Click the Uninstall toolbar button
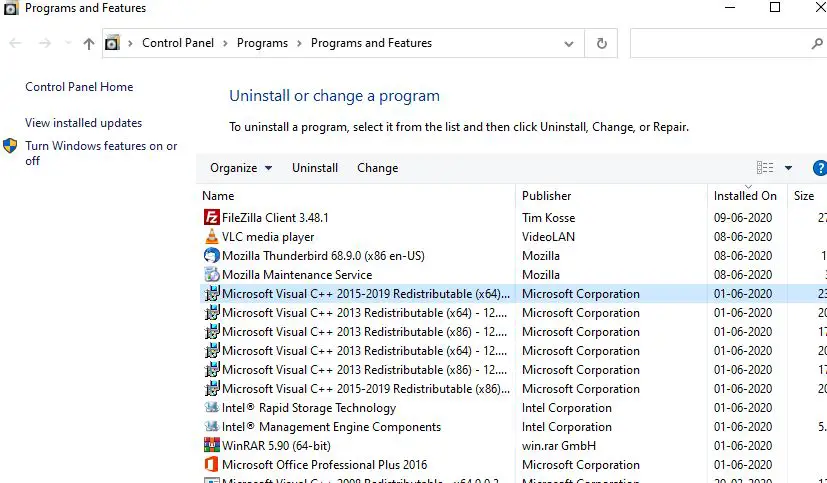 pos(315,168)
